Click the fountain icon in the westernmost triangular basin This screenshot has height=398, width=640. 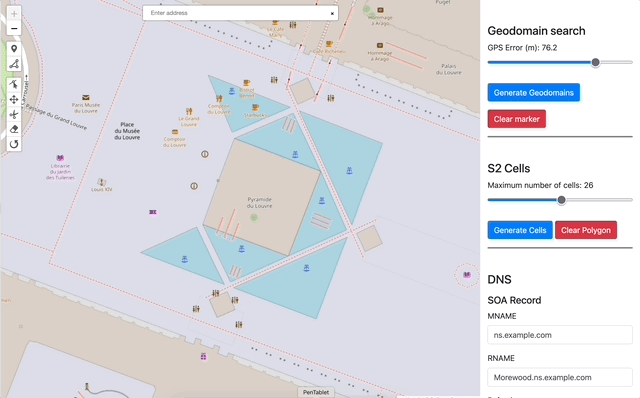click(x=184, y=259)
